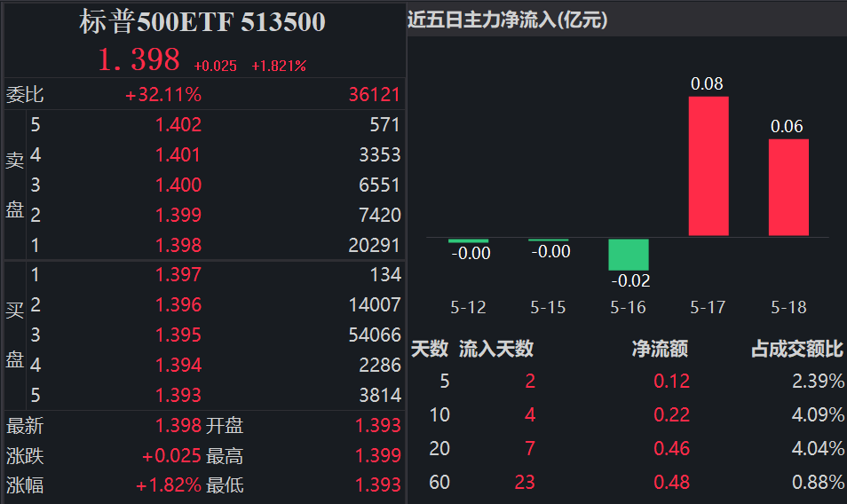The height and width of the screenshot is (504, 847).
Task: Click the 最高 price 1.399
Action: 378,456
